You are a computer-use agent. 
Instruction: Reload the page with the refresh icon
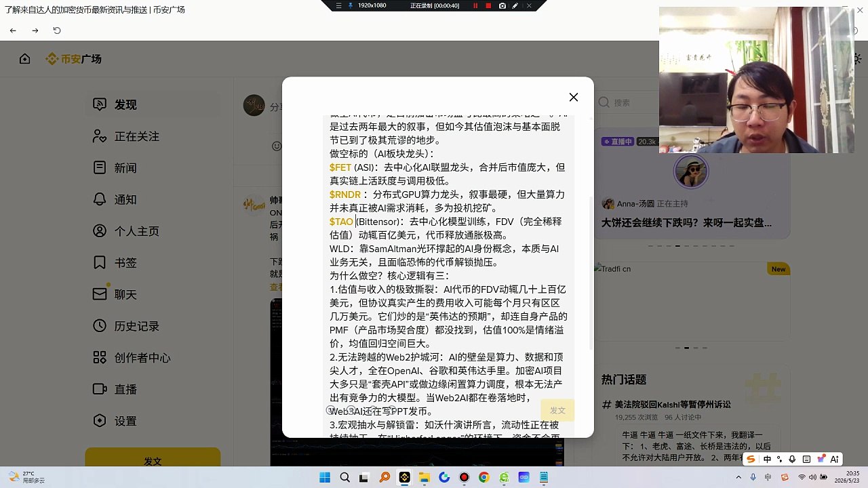(x=57, y=30)
